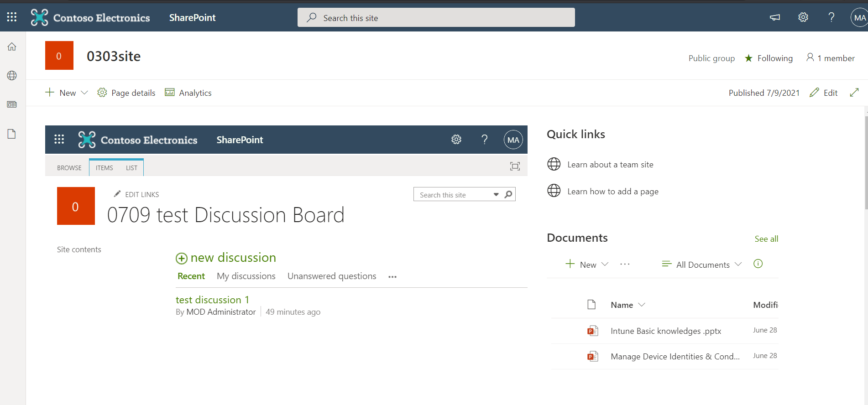Open Site contents link
Image resolution: width=868 pixels, height=405 pixels.
[x=79, y=249]
